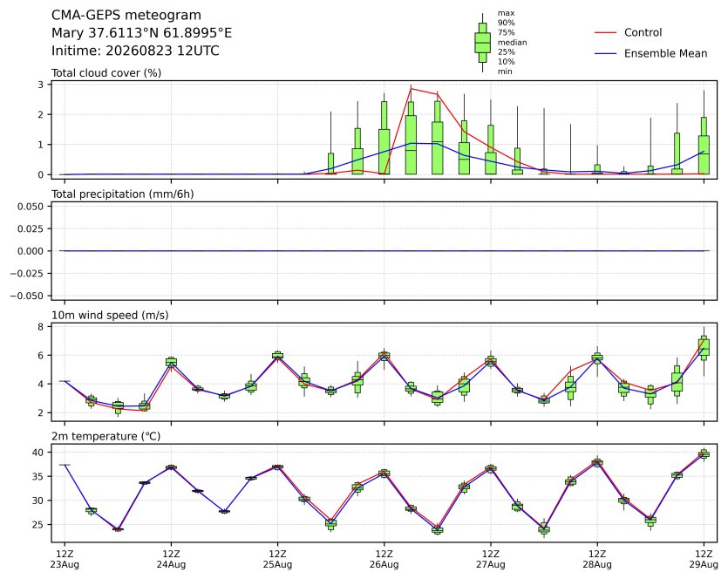Viewport: 728px width, 579px height.
Task: Click the 'Initime: 20260823 12UTC' text
Action: (135, 51)
